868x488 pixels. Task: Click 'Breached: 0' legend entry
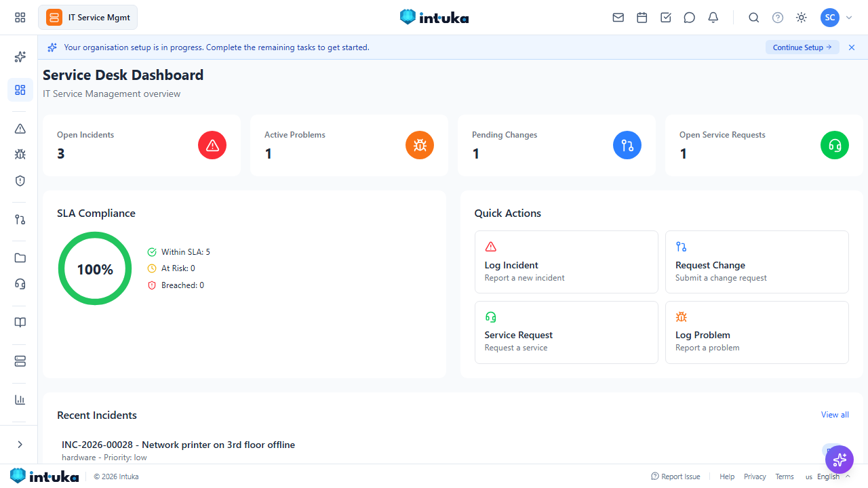(x=176, y=285)
